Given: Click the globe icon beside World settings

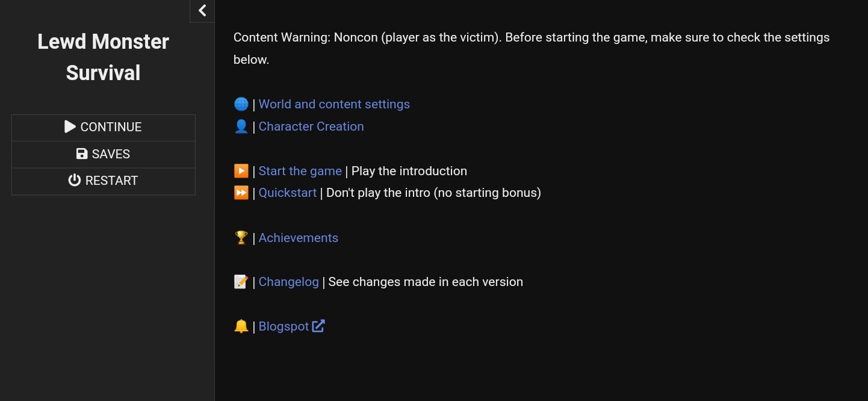Looking at the screenshot, I should tap(241, 104).
